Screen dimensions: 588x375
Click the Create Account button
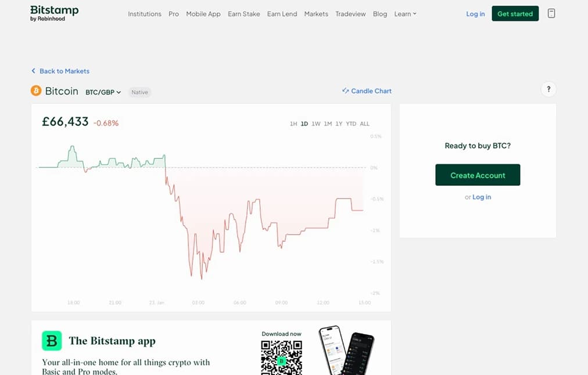pos(477,175)
